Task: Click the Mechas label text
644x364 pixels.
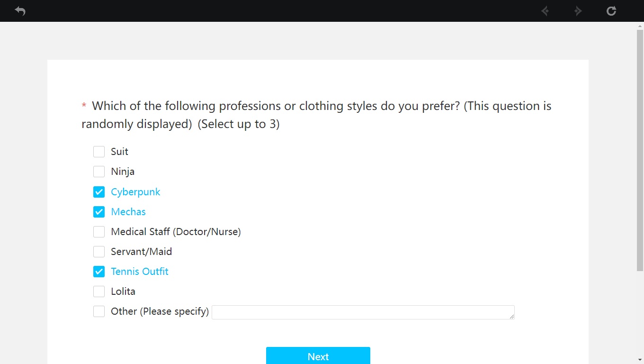Action: coord(128,212)
